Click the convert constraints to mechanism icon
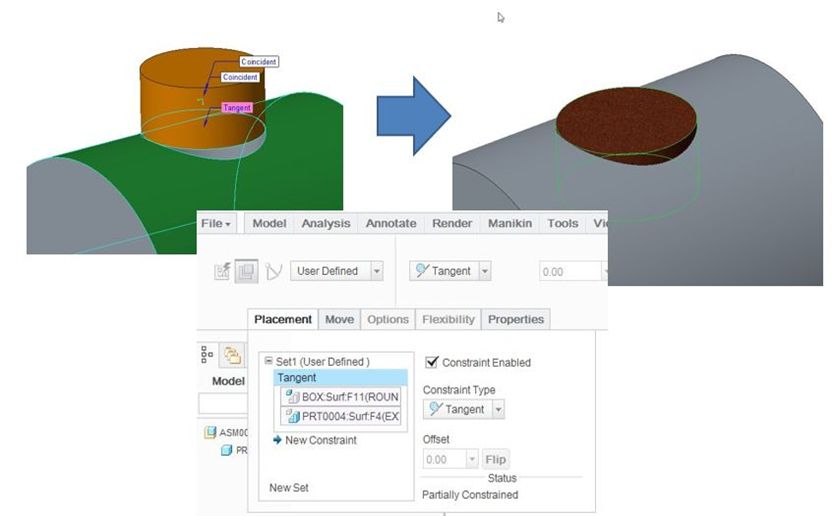The image size is (835, 516). 273,271
